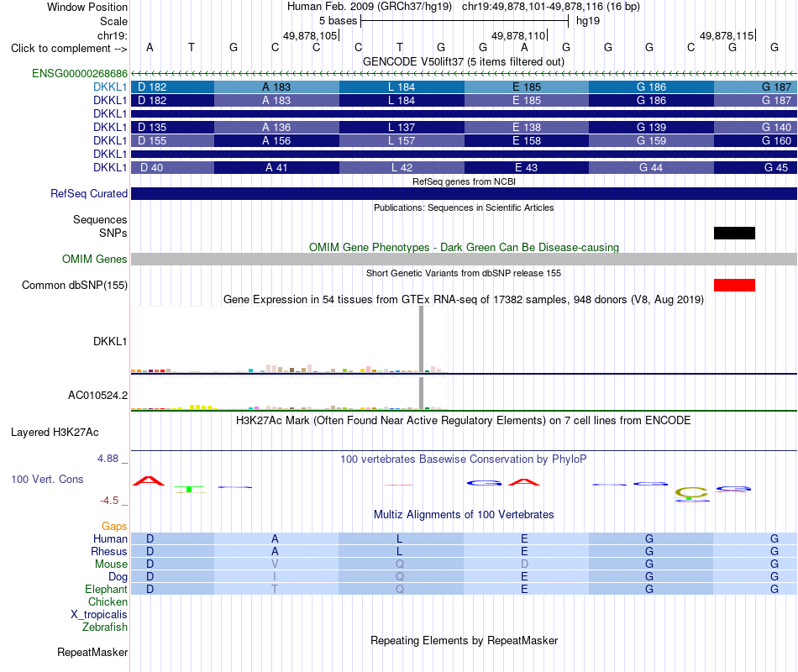Click the Window Position label
This screenshot has height=672, width=798.
tap(87, 7)
